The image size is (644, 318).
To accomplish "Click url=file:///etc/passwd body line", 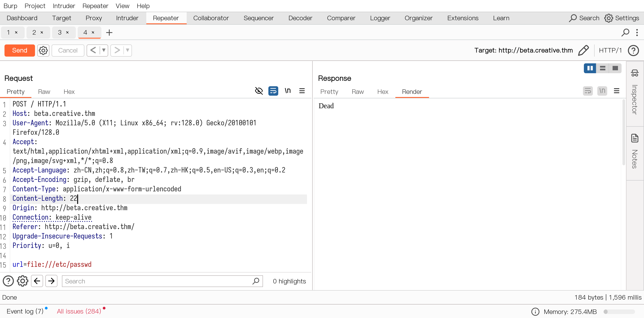I will click(x=52, y=265).
